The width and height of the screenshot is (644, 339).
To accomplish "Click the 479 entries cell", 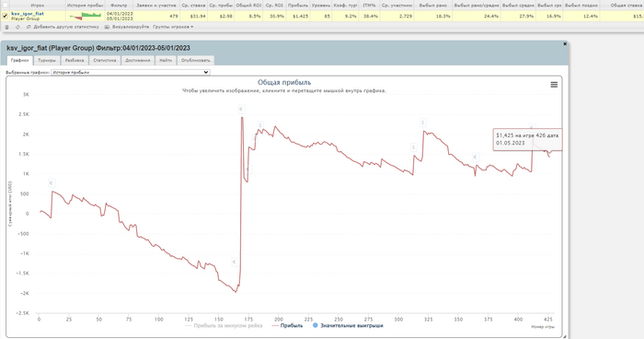I will tap(156, 16).
